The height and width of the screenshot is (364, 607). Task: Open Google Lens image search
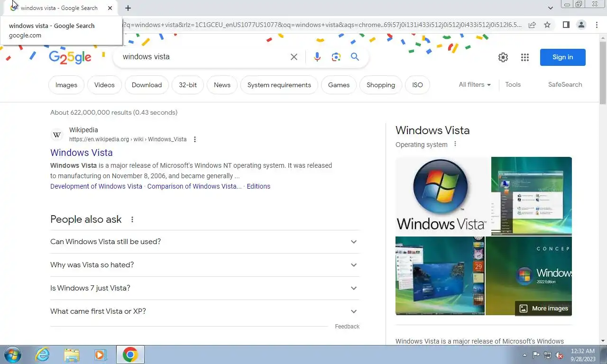[x=336, y=57]
